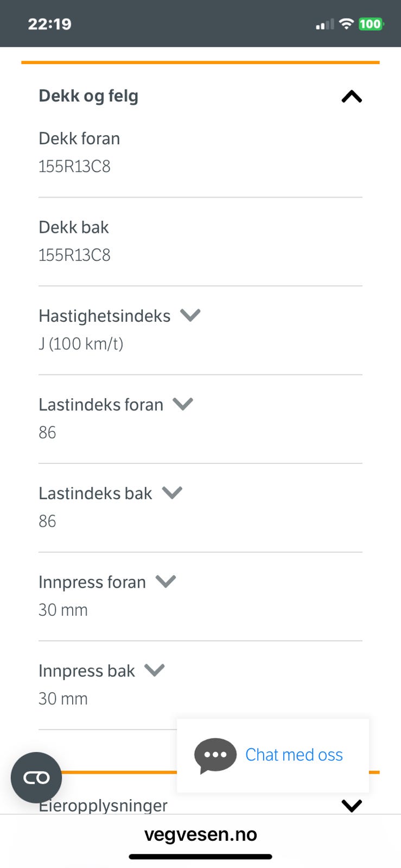This screenshot has width=401, height=868.
Task: Expand the Innpress bak chevron
Action: pyautogui.click(x=154, y=671)
